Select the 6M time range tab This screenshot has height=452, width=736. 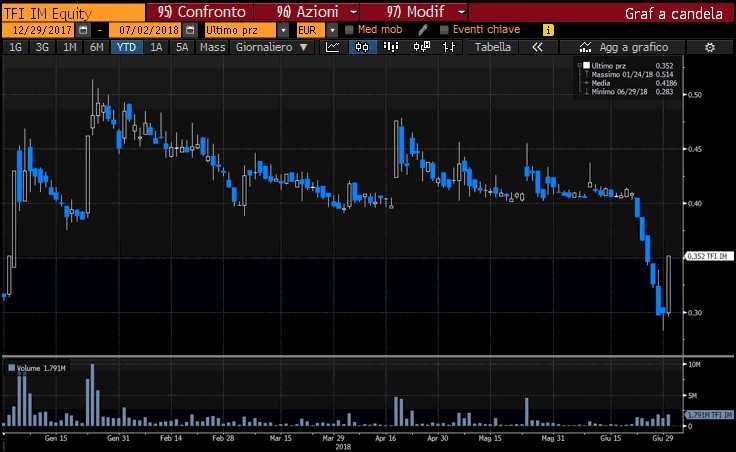click(96, 47)
